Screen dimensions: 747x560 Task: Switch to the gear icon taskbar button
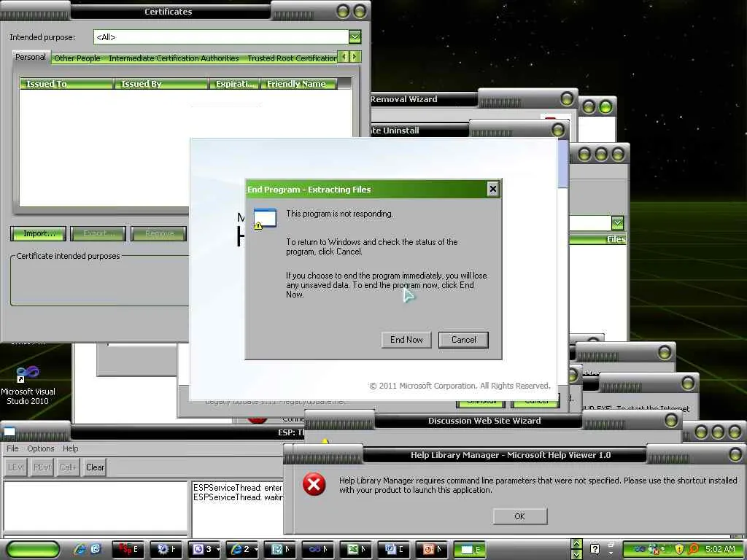[x=166, y=549]
